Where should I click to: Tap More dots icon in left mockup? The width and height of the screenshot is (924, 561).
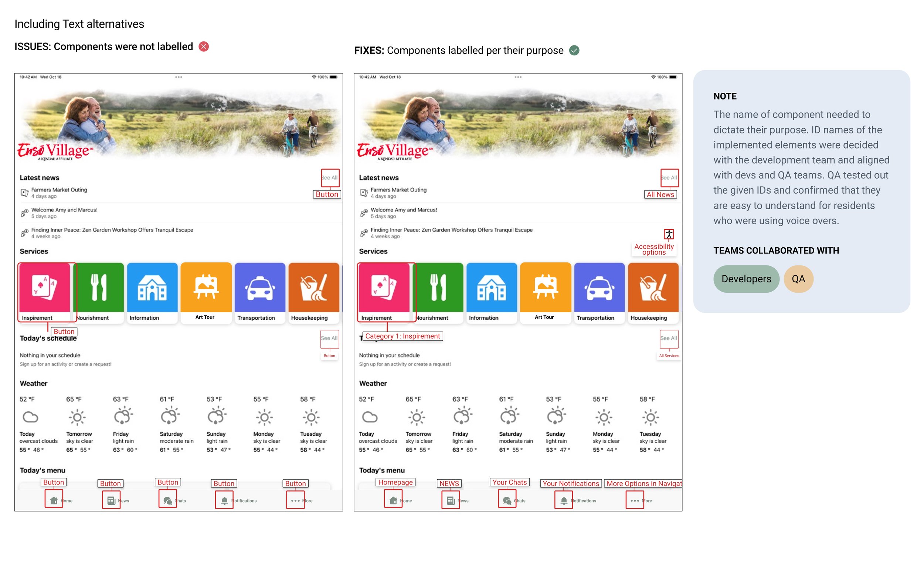pyautogui.click(x=296, y=501)
